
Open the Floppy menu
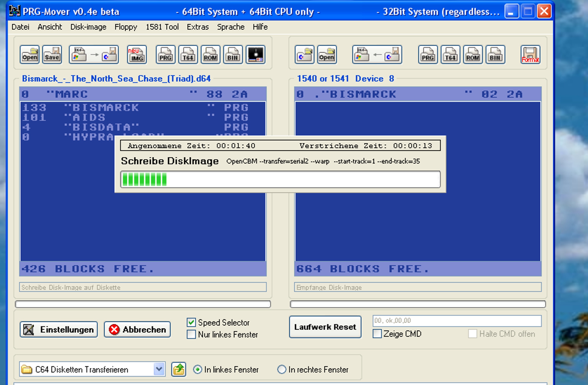pyautogui.click(x=126, y=27)
